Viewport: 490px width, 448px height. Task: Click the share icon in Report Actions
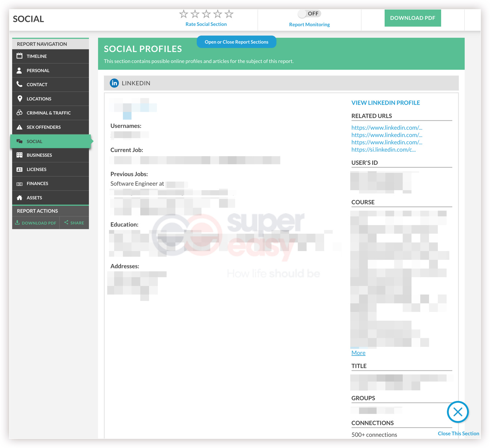tap(66, 222)
